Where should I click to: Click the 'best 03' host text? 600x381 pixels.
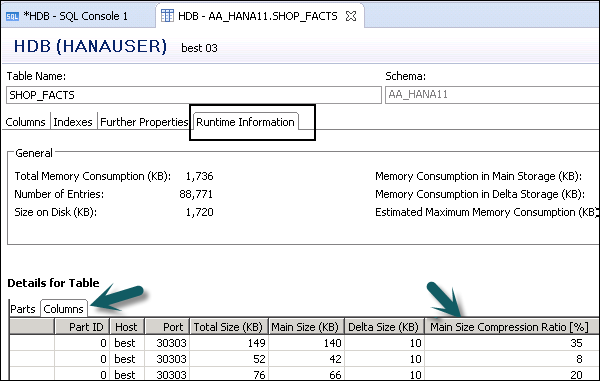(x=199, y=48)
